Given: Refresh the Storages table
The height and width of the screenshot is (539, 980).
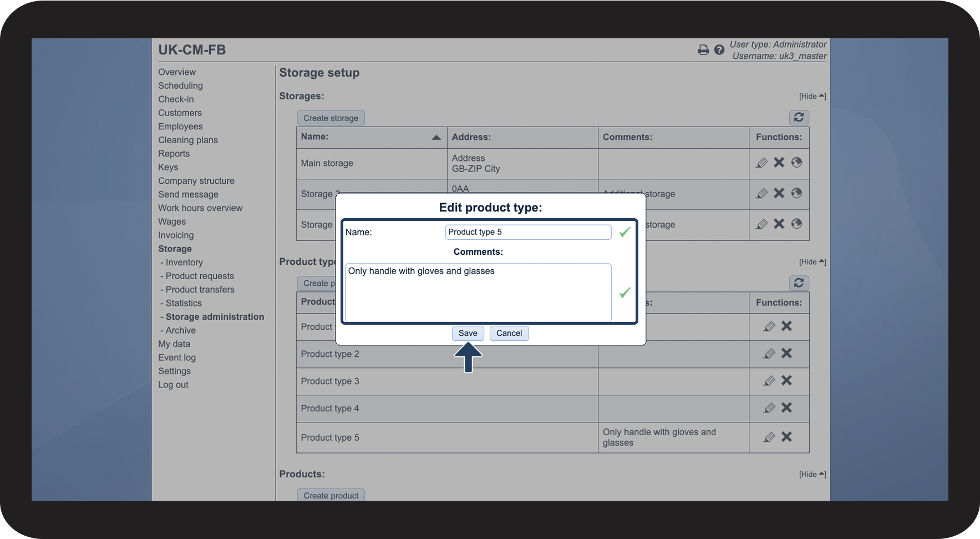Looking at the screenshot, I should [x=799, y=118].
